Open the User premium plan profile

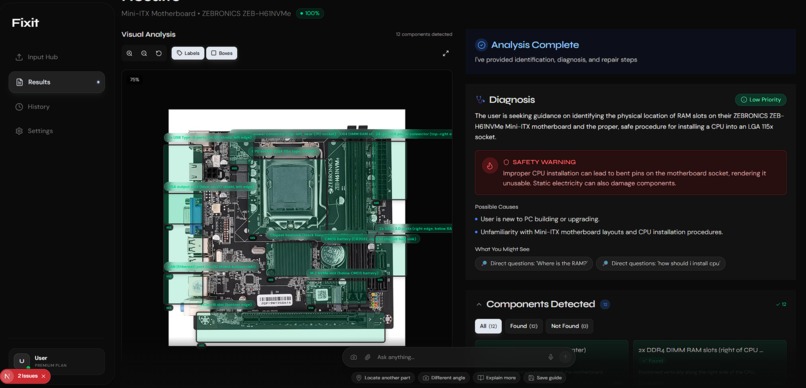(57, 361)
